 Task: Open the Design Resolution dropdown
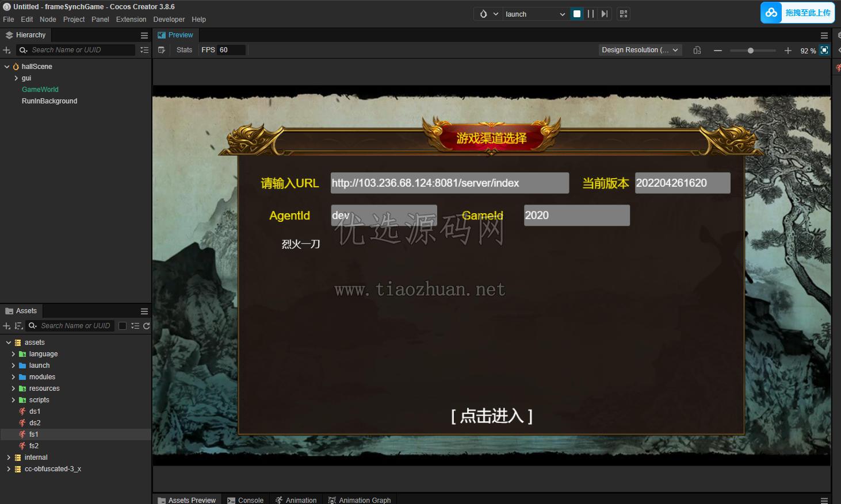pyautogui.click(x=640, y=50)
